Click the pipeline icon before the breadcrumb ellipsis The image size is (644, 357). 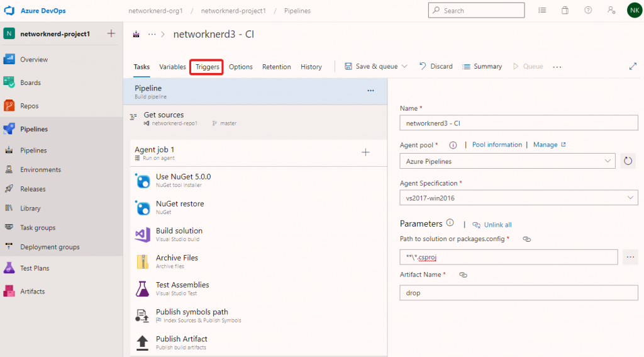pyautogui.click(x=136, y=34)
